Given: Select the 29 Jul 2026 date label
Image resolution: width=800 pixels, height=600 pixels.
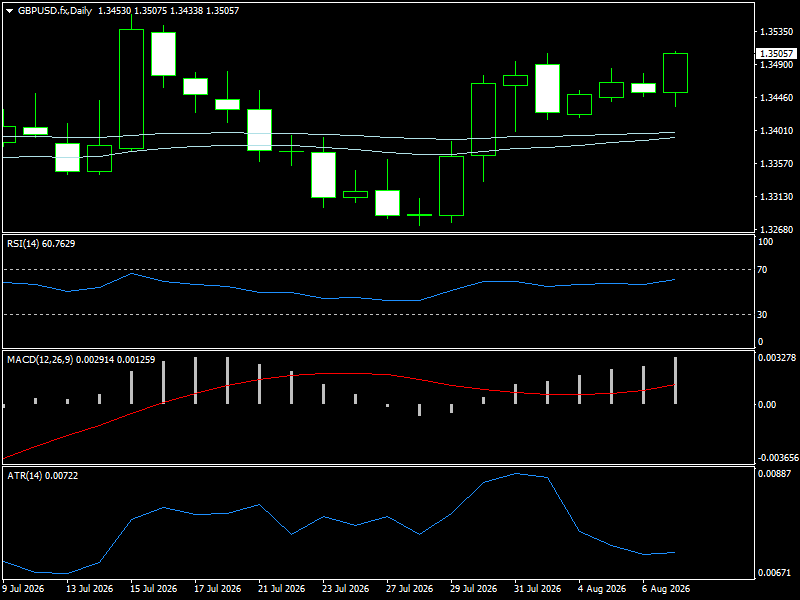Looking at the screenshot, I should (473, 589).
